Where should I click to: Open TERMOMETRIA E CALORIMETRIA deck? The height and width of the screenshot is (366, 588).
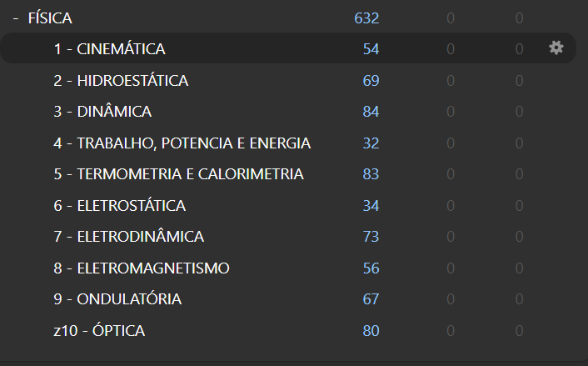(x=178, y=174)
